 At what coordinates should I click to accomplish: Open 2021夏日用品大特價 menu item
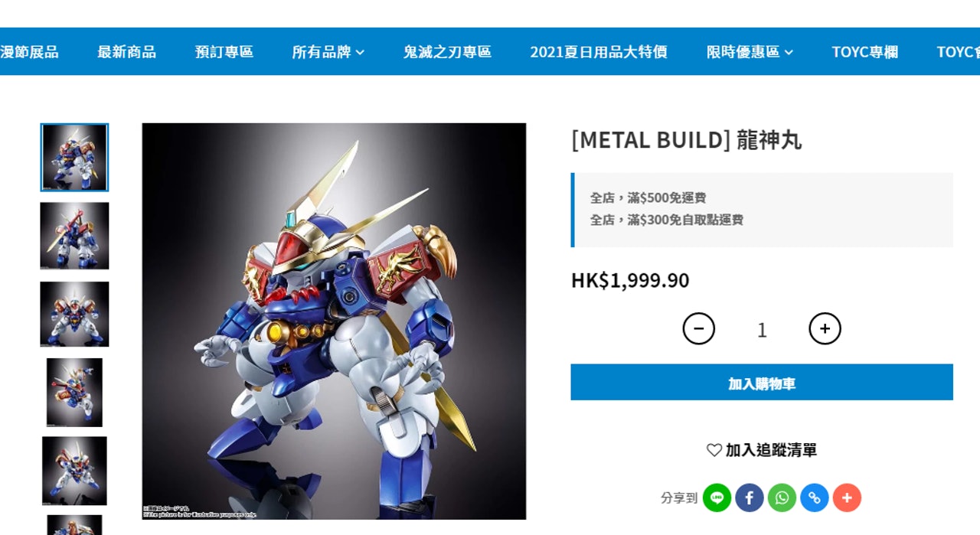pyautogui.click(x=599, y=51)
